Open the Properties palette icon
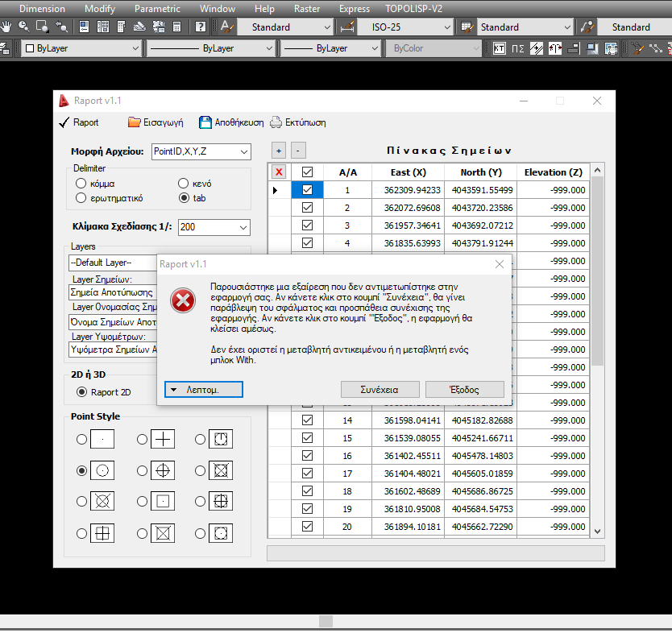The image size is (672, 633). (x=84, y=27)
